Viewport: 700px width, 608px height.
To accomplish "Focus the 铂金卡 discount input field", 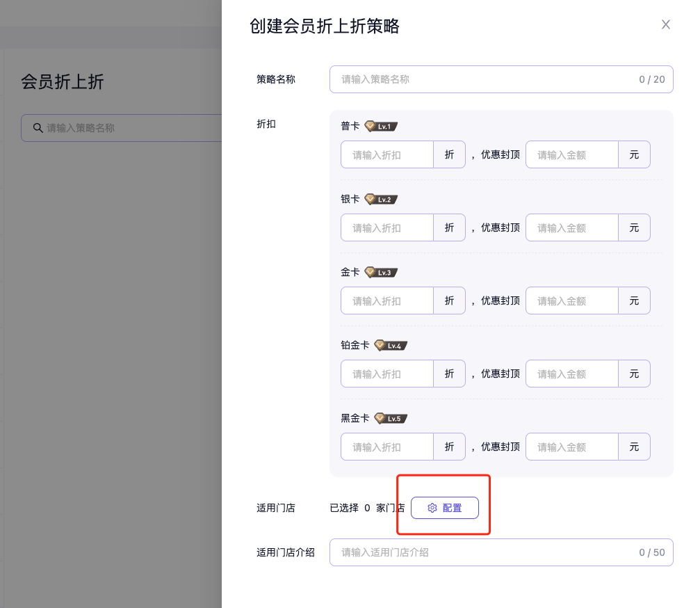I will [387, 374].
